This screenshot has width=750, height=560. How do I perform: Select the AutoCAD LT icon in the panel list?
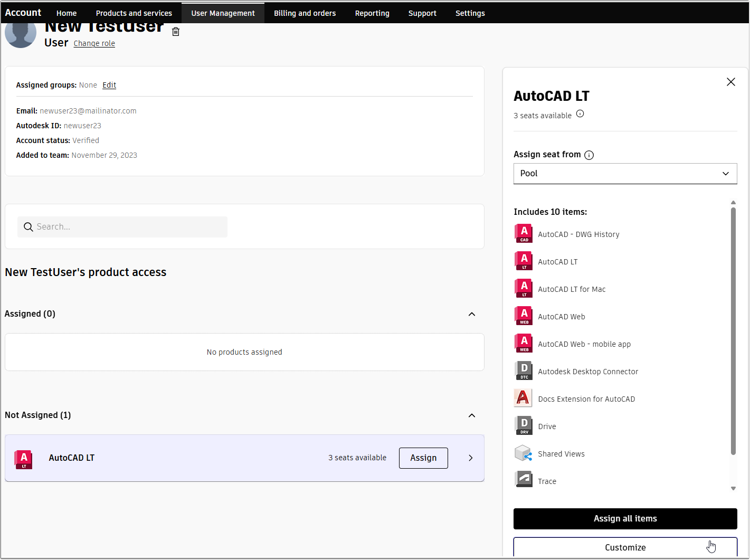click(x=523, y=261)
